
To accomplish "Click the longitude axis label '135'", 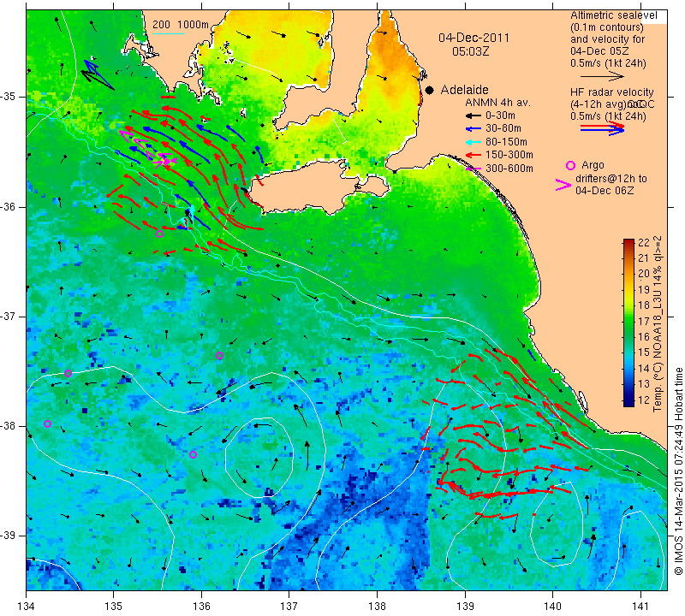I will click(114, 606).
